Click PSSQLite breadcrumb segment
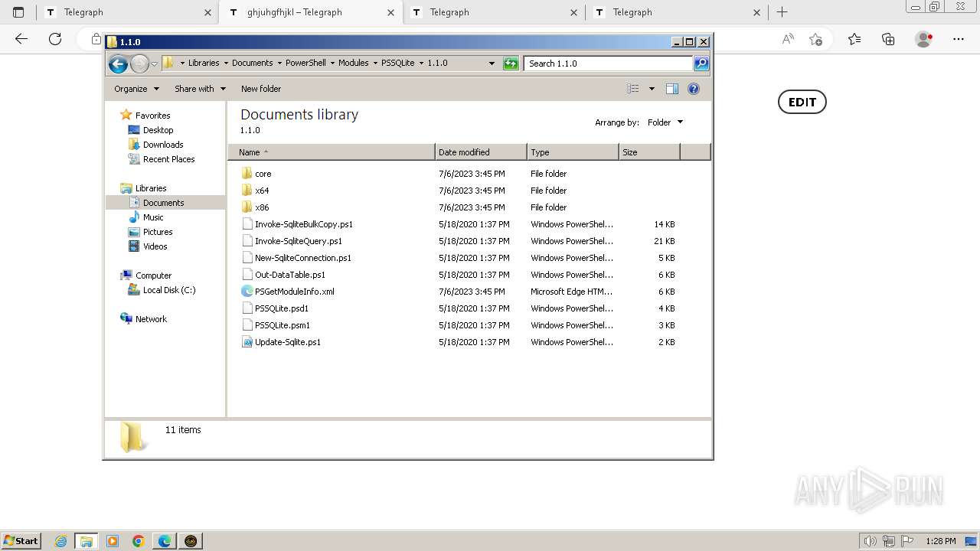The image size is (980, 551). (x=397, y=64)
